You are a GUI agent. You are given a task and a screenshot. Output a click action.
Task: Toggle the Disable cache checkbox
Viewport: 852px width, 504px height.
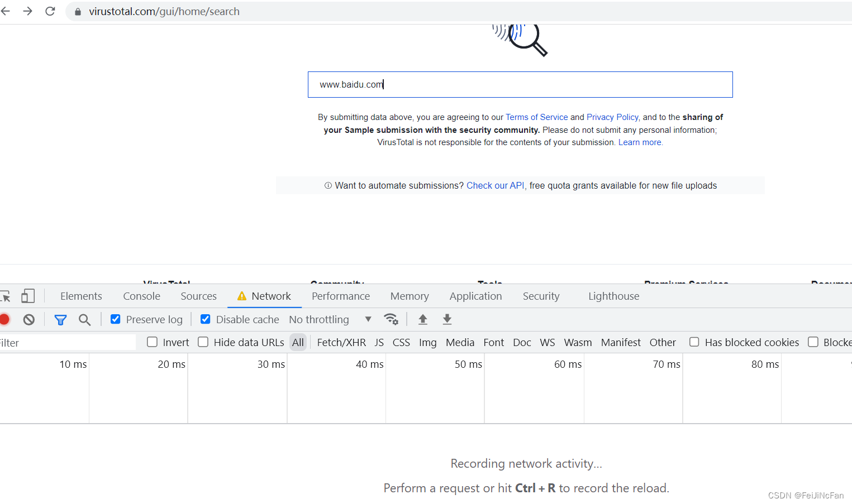point(206,319)
